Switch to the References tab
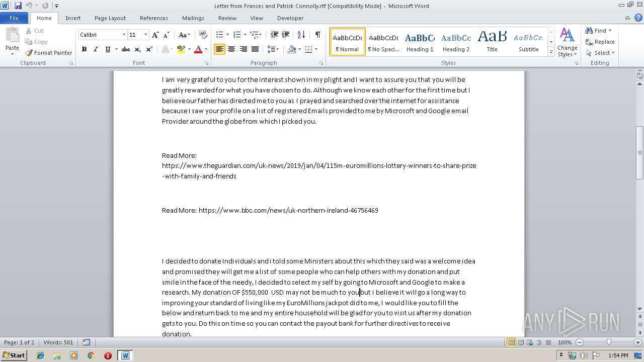 (154, 18)
